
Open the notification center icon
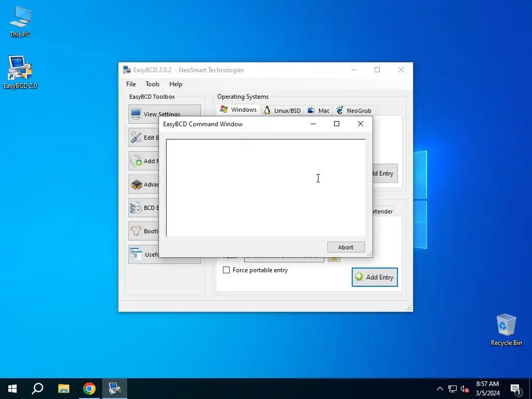pos(516,389)
